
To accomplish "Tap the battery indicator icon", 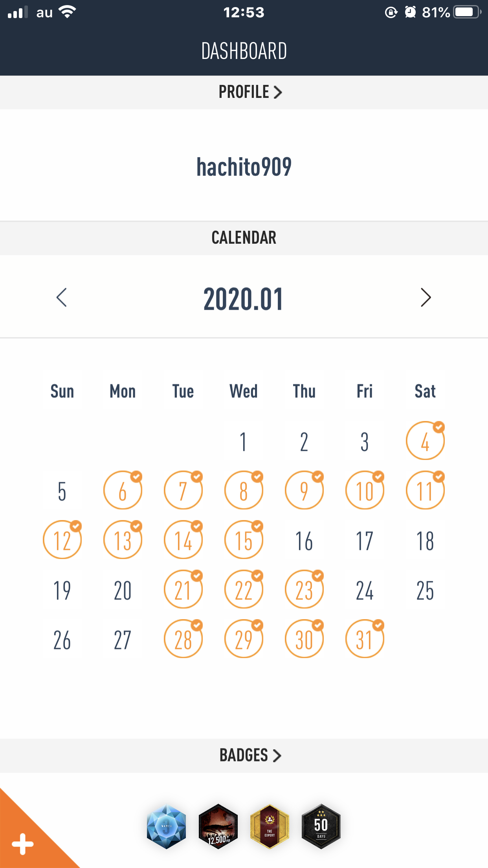I will click(467, 13).
